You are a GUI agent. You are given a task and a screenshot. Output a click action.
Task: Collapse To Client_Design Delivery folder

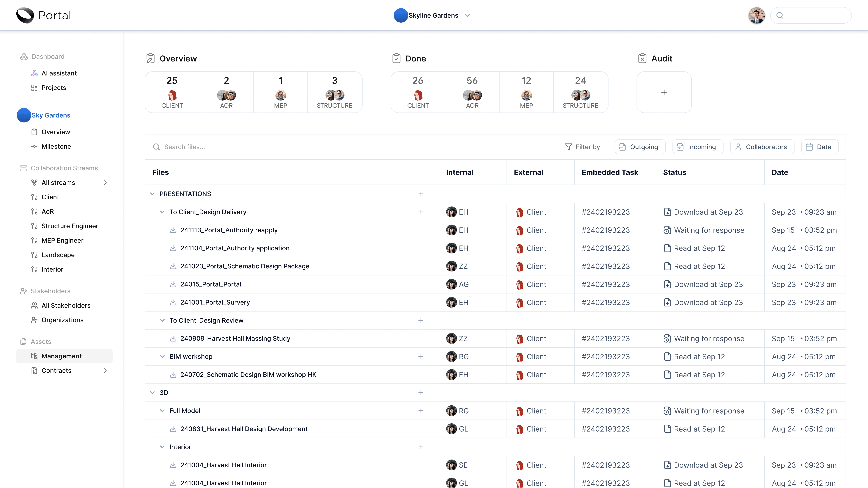pos(162,212)
